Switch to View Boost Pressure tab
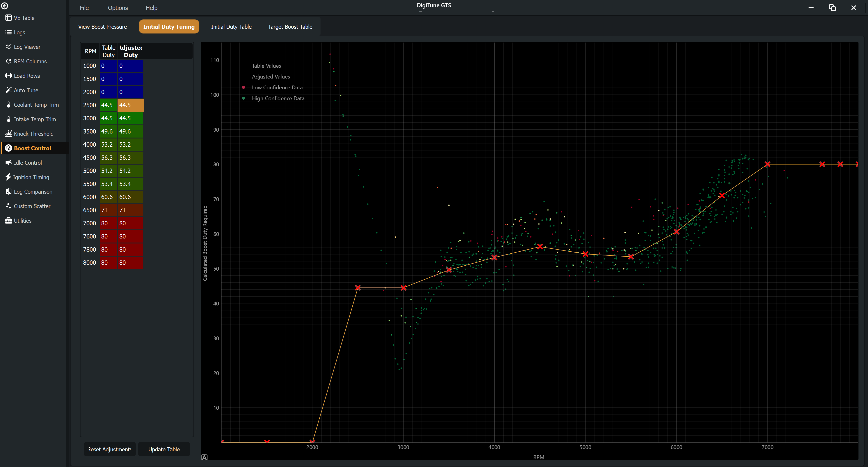Image resolution: width=868 pixels, height=467 pixels. 102,27
